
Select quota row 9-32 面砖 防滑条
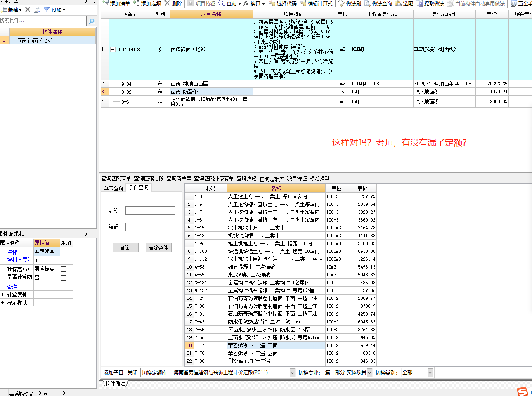click(316, 92)
